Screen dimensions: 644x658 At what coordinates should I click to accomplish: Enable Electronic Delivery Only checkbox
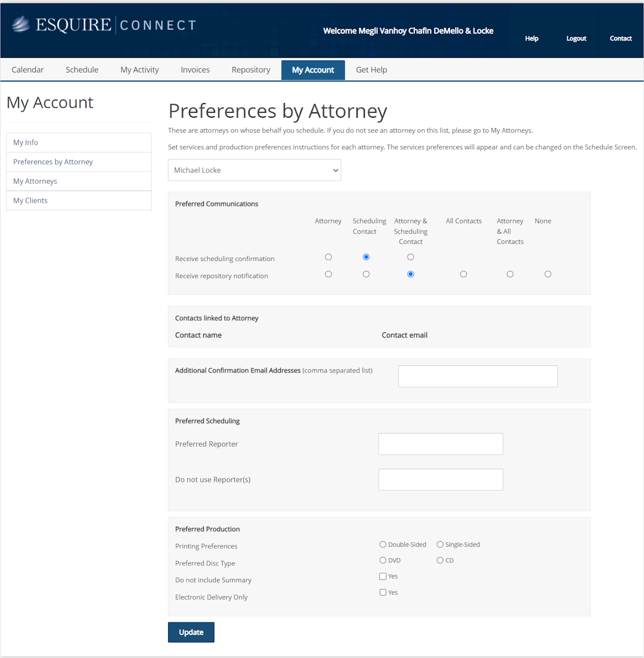click(383, 593)
